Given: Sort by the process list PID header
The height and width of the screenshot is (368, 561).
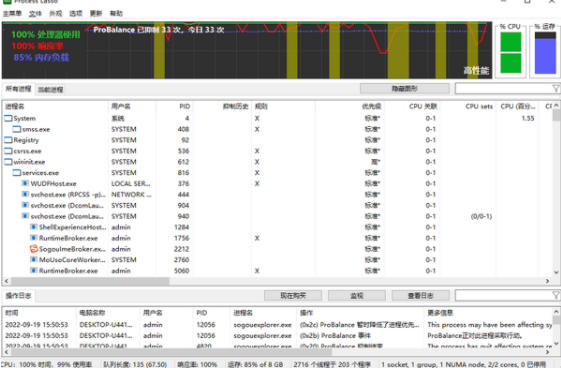Looking at the screenshot, I should 174,106.
